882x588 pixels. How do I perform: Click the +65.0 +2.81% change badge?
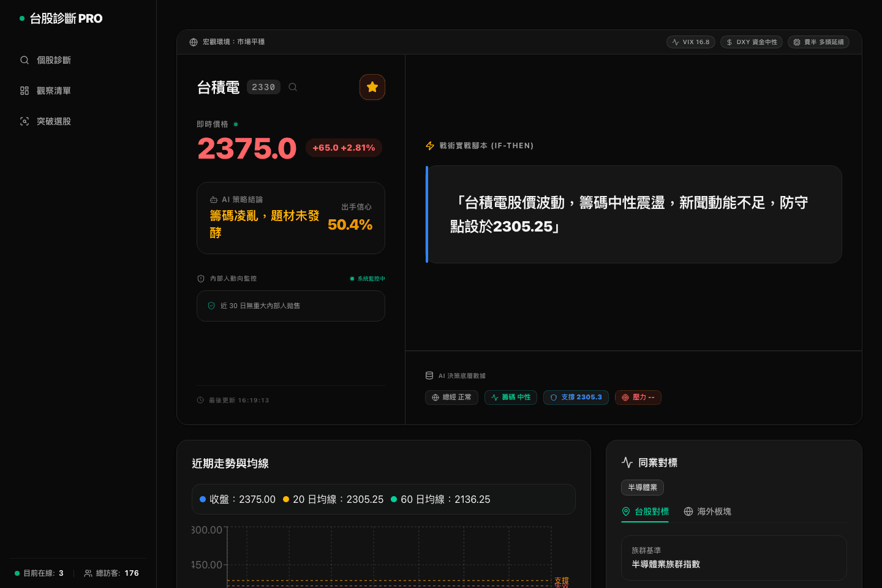pos(344,148)
